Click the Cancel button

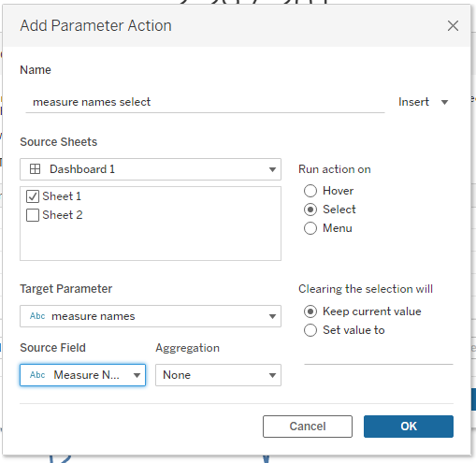tap(308, 427)
